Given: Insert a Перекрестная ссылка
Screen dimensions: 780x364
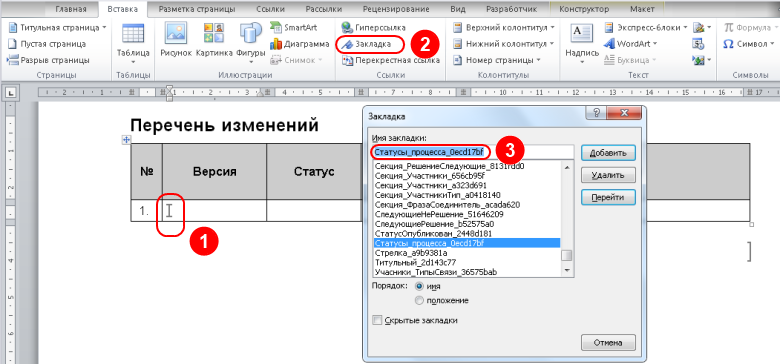Looking at the screenshot, I should coord(391,60).
